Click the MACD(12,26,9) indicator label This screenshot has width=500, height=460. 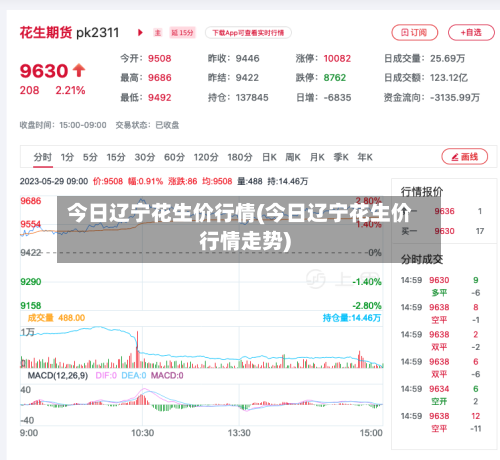[x=58, y=376]
